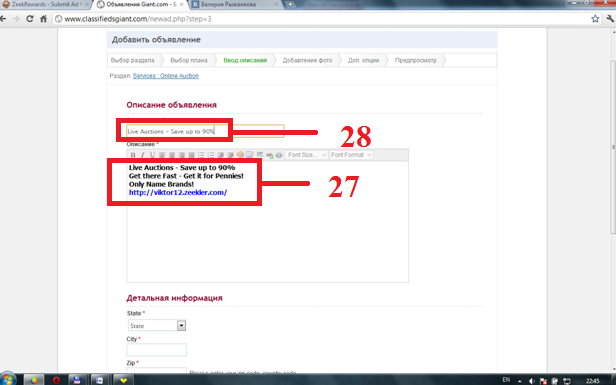Increase indent in the editor

tap(230, 155)
